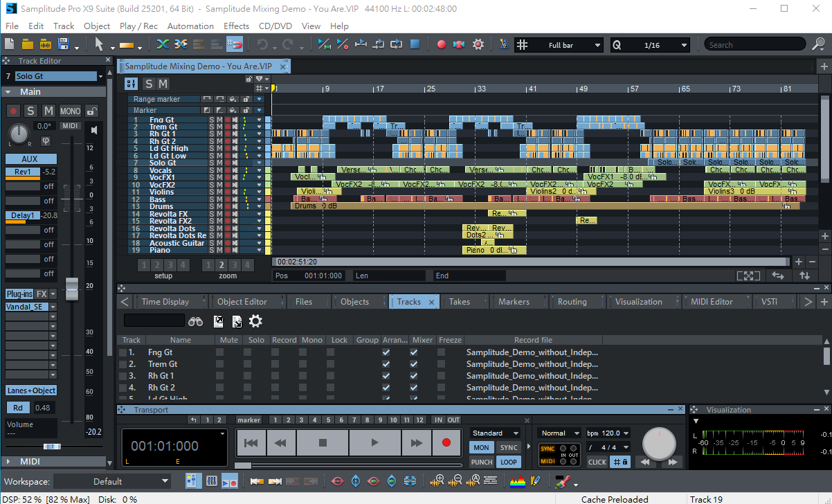Open the Mixer icon in bottom toolbar
This screenshot has width=832, height=504.
click(x=211, y=480)
